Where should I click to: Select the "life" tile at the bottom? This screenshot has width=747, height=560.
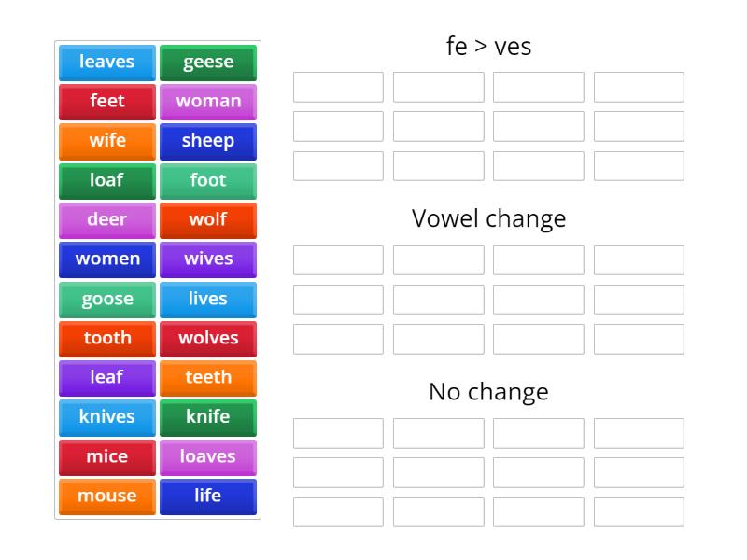pos(208,496)
